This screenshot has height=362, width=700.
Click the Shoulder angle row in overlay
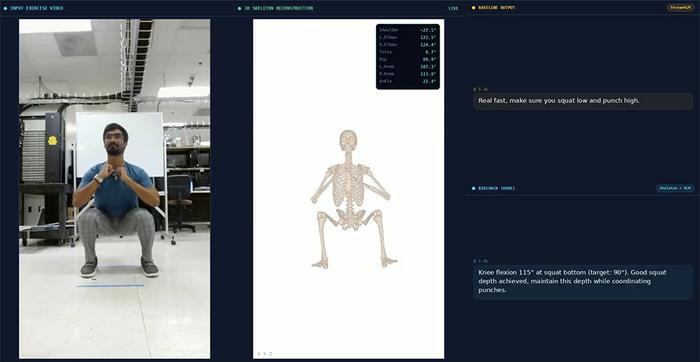point(408,30)
